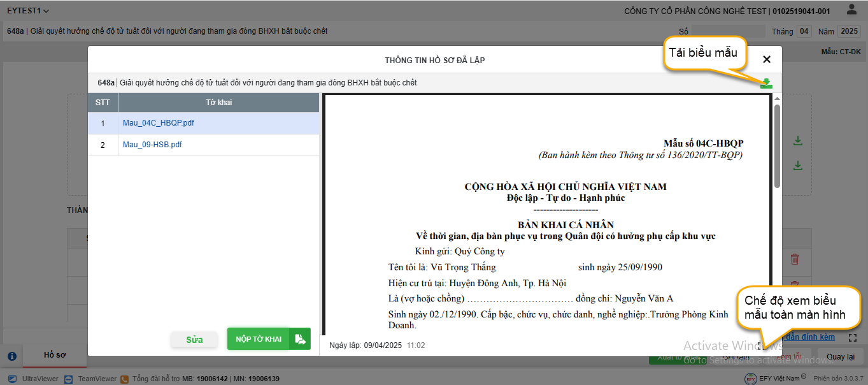Click the document preview scrollbar thumb

[x=777, y=145]
